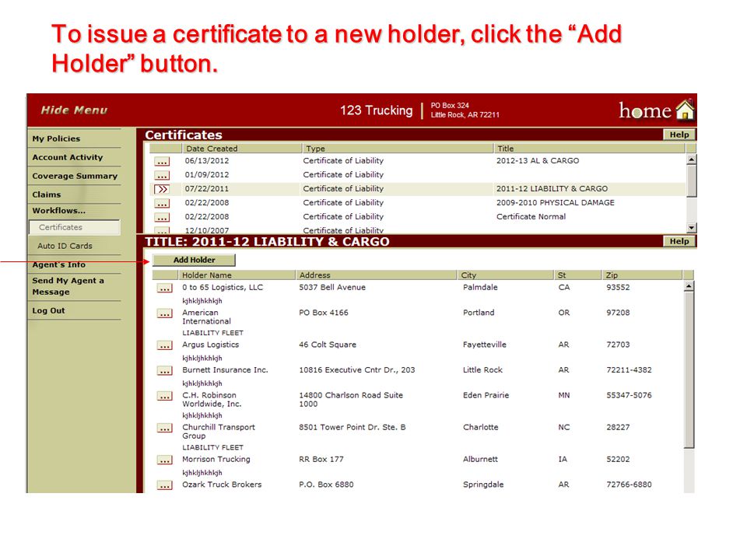747x560 pixels.
Task: Click 'Fayetteville' city cell
Action: [485, 345]
